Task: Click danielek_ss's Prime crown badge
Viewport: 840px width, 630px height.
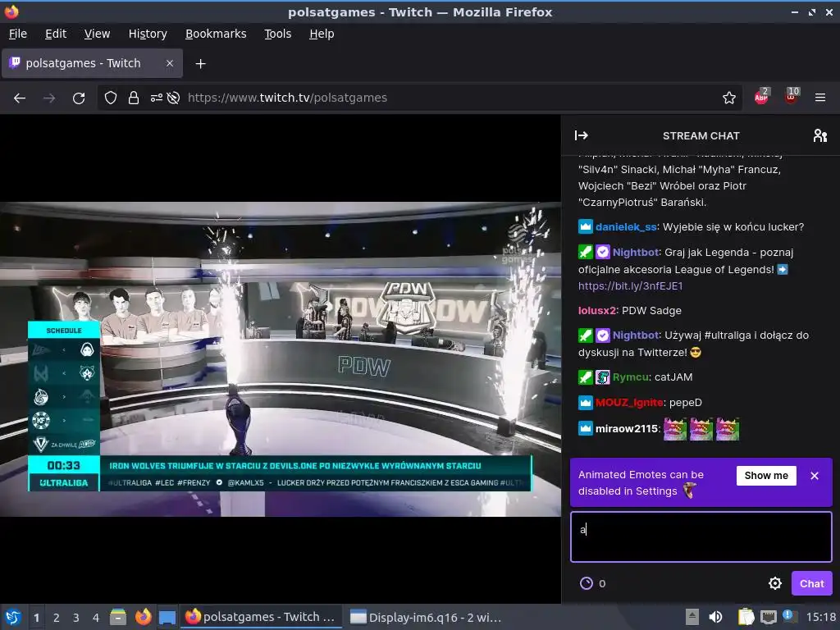Action: click(x=586, y=226)
